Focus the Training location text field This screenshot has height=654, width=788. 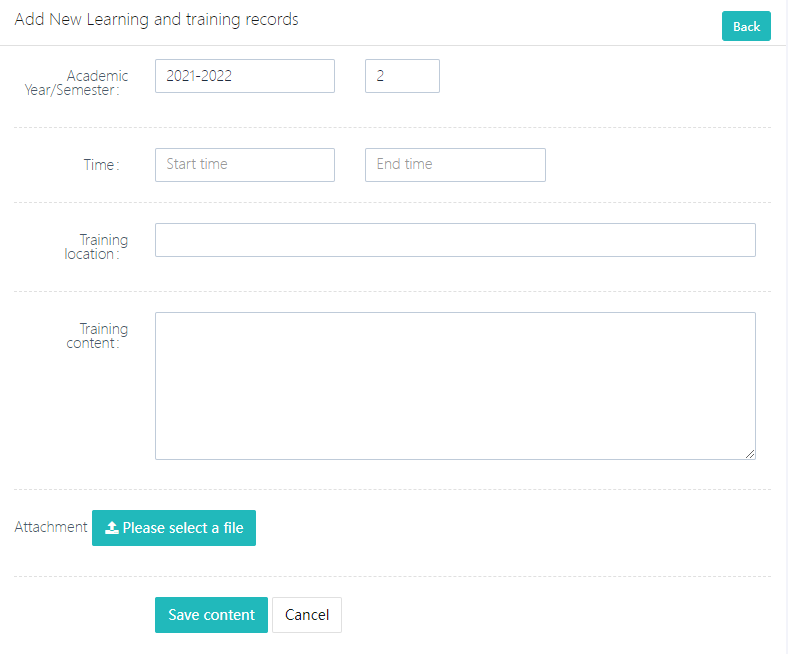[455, 240]
